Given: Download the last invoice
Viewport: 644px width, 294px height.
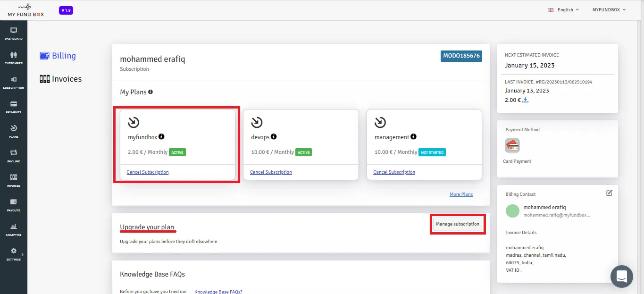Looking at the screenshot, I should click(526, 100).
